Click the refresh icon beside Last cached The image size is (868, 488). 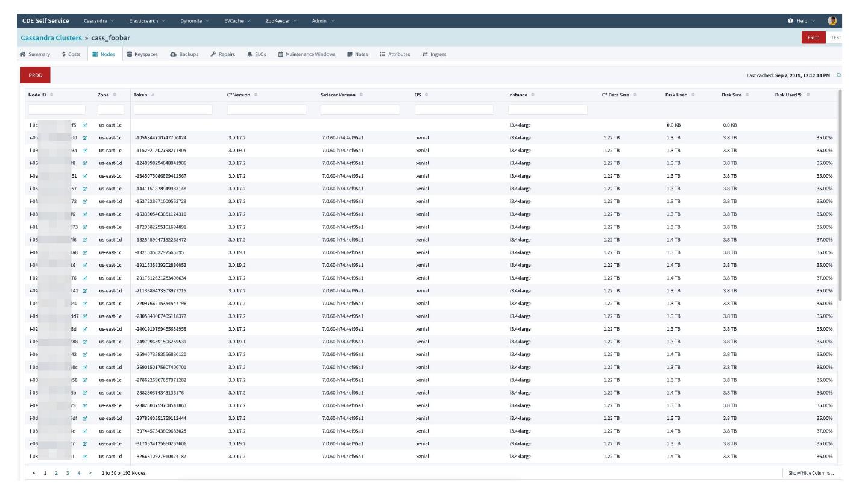(x=838, y=75)
